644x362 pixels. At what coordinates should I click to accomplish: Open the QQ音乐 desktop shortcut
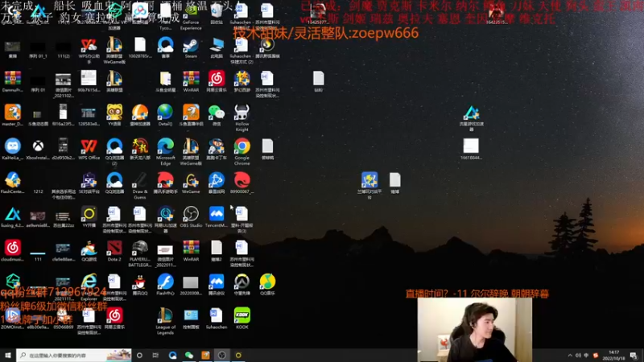tap(267, 286)
